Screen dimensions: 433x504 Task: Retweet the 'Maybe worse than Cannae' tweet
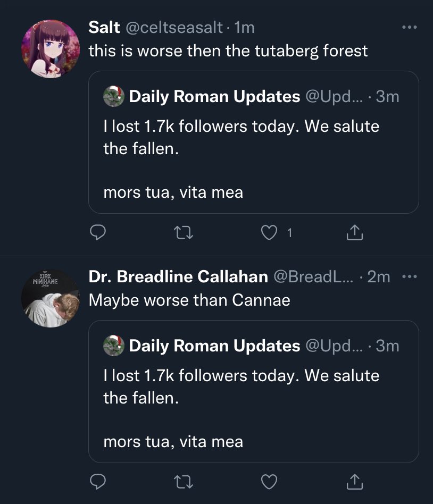[184, 482]
